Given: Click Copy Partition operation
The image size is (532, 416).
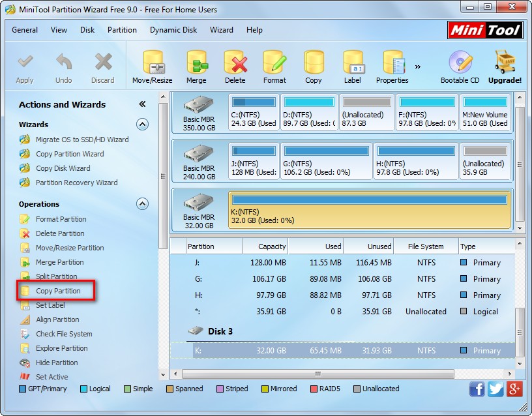Looking at the screenshot, I should pyautogui.click(x=50, y=291).
